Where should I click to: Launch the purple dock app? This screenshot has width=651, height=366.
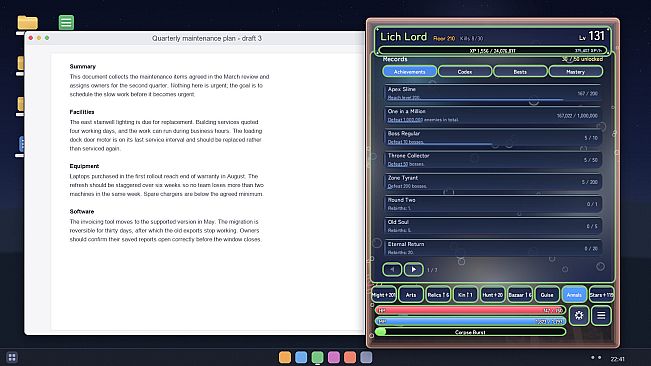334,357
